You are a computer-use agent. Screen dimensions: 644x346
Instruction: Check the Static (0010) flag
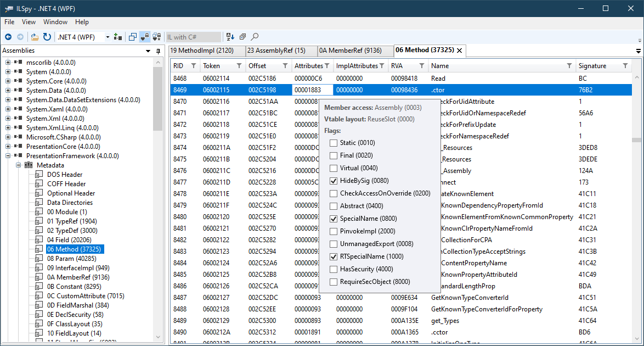pos(334,143)
